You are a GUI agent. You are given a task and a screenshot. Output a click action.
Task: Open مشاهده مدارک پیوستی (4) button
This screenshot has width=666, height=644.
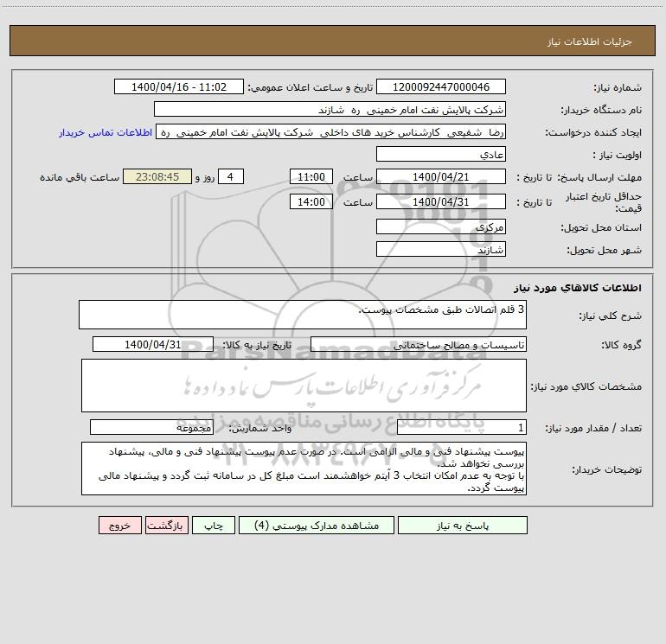click(317, 525)
